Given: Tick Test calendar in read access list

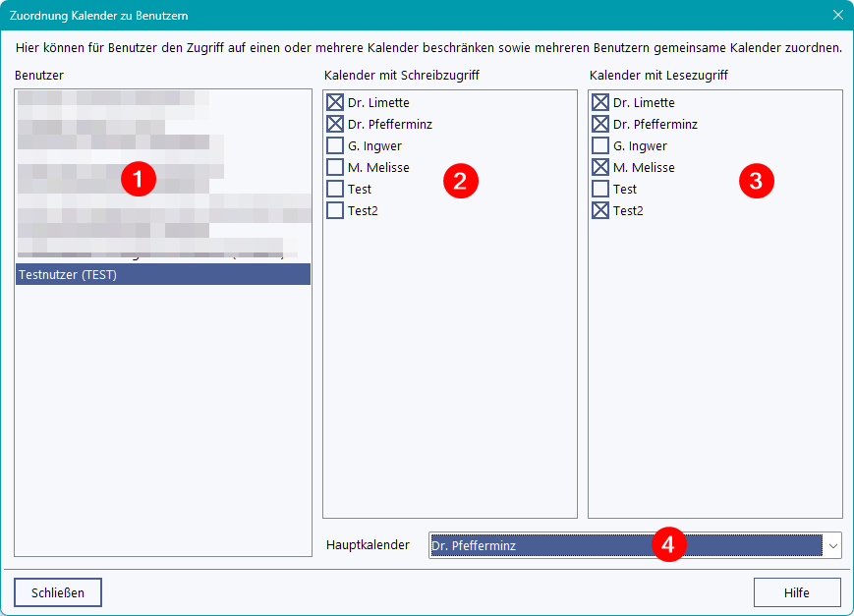Looking at the screenshot, I should (600, 189).
